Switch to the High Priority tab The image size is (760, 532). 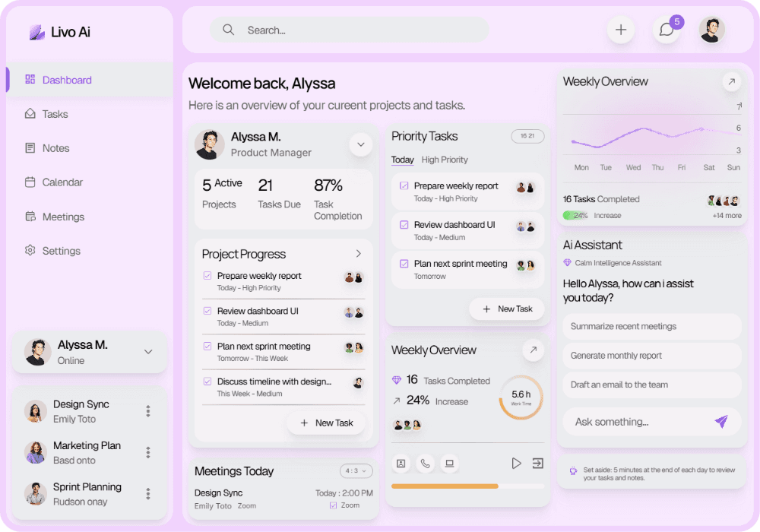coord(445,160)
